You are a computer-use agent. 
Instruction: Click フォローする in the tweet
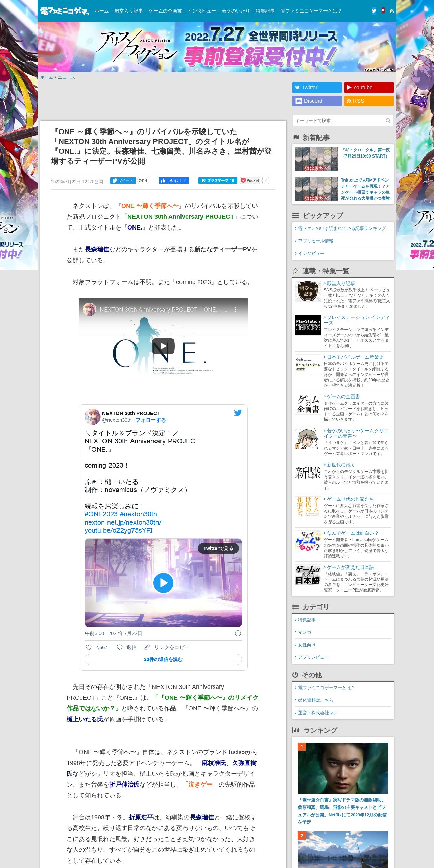(x=151, y=420)
